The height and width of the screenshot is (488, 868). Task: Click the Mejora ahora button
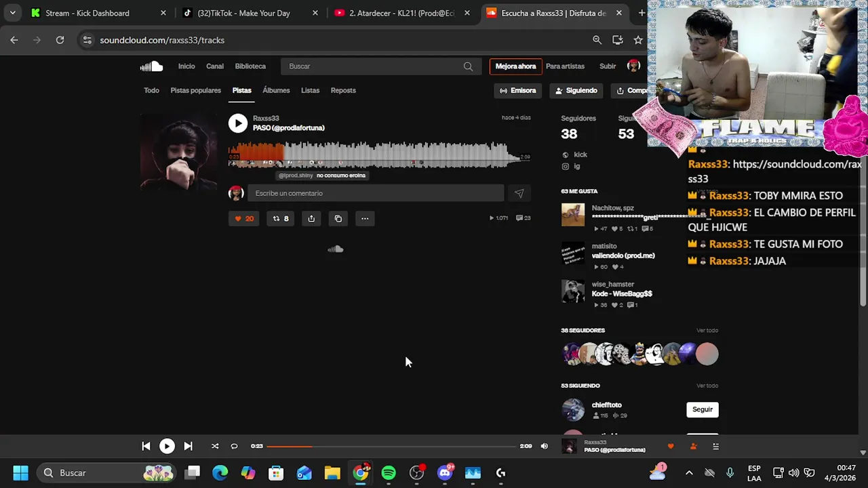515,66
